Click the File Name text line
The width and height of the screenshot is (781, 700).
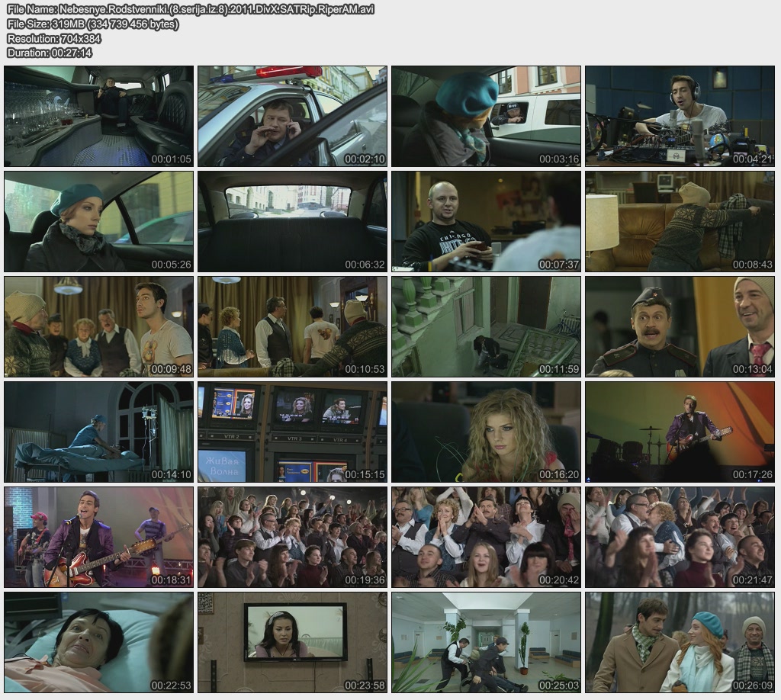pyautogui.click(x=191, y=10)
